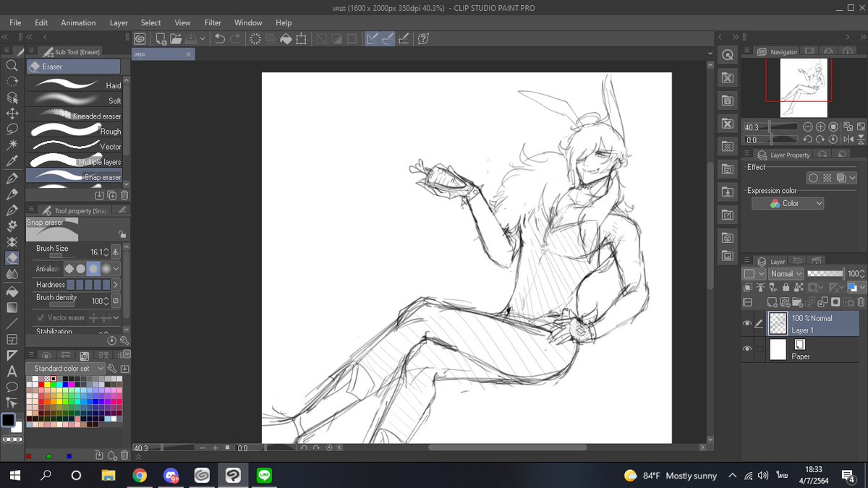
Task: Select the Zoom magnifier tool
Action: click(x=12, y=66)
